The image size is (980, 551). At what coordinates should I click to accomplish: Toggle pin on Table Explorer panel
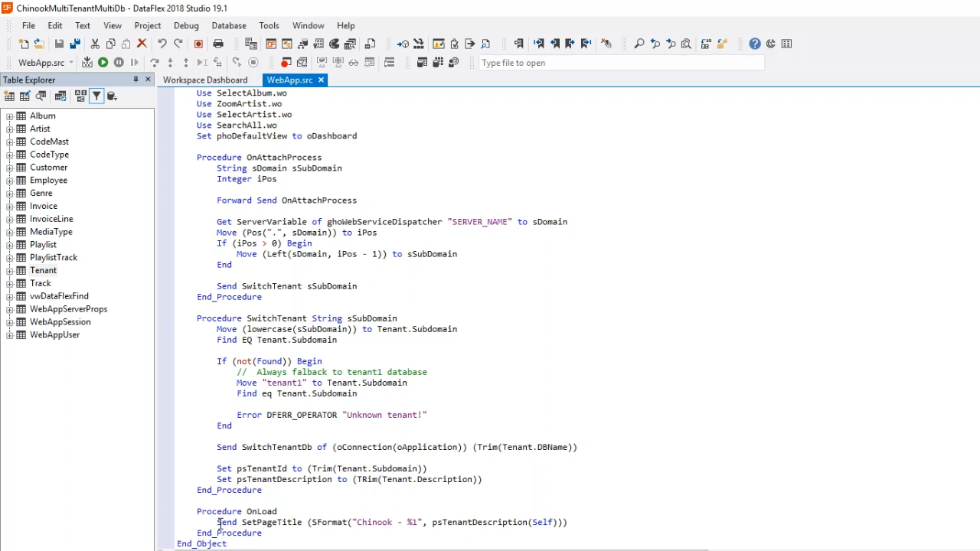[x=136, y=80]
